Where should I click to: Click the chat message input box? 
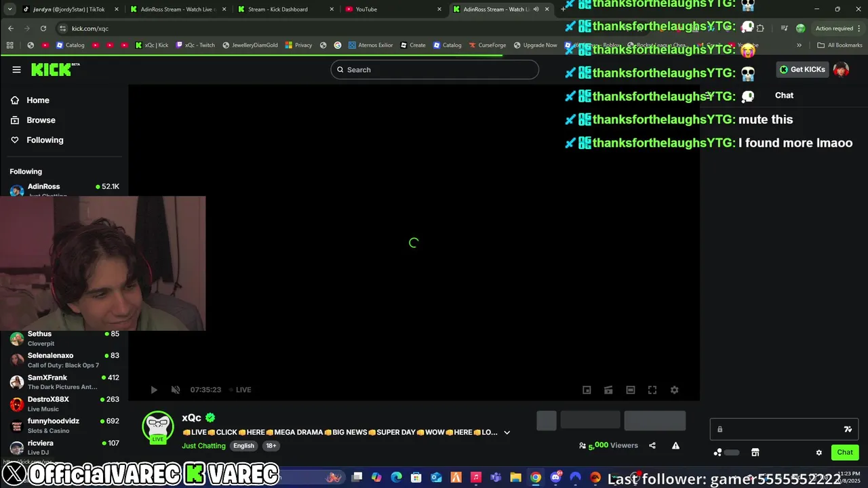coord(784,429)
